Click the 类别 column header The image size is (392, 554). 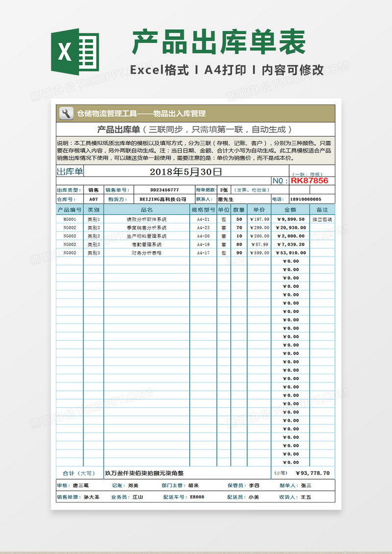coord(94,209)
